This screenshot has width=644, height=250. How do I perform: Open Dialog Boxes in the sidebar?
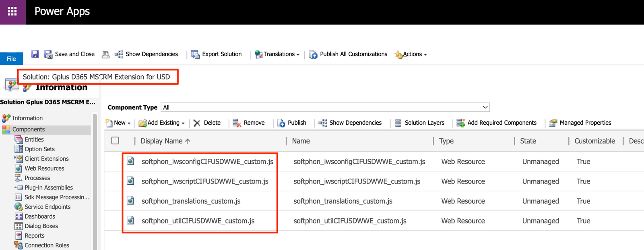tap(41, 226)
